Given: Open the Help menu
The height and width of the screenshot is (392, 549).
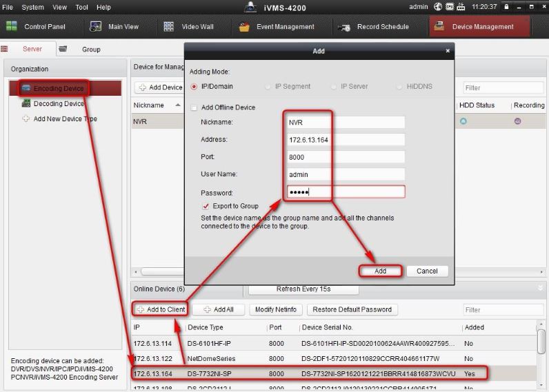Looking at the screenshot, I should tap(103, 7).
